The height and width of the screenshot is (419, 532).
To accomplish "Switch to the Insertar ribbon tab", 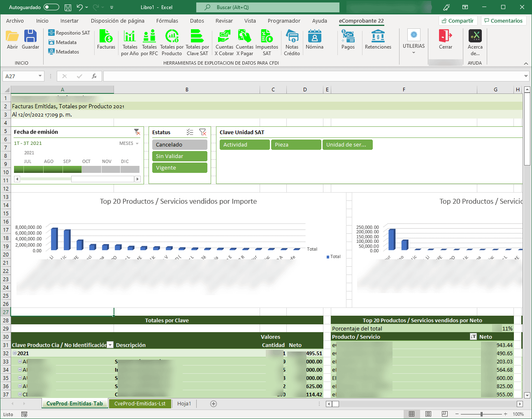I will click(70, 21).
